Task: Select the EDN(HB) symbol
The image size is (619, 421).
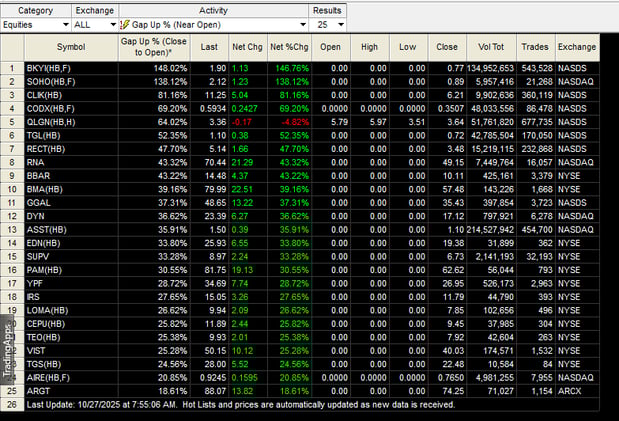Action: 43,243
